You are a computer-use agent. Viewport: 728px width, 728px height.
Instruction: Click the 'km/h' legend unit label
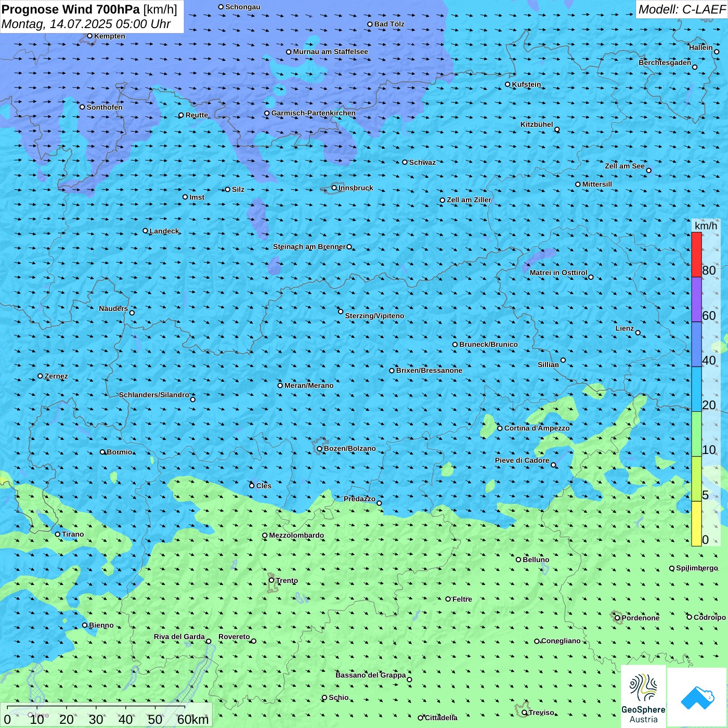coord(706,226)
